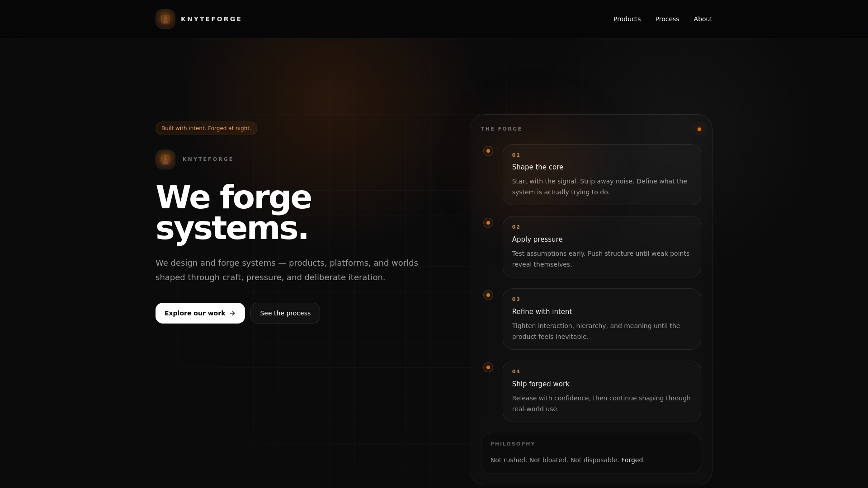The height and width of the screenshot is (488, 868).
Task: Click 'Start with the signal' description text
Action: pyautogui.click(x=599, y=187)
